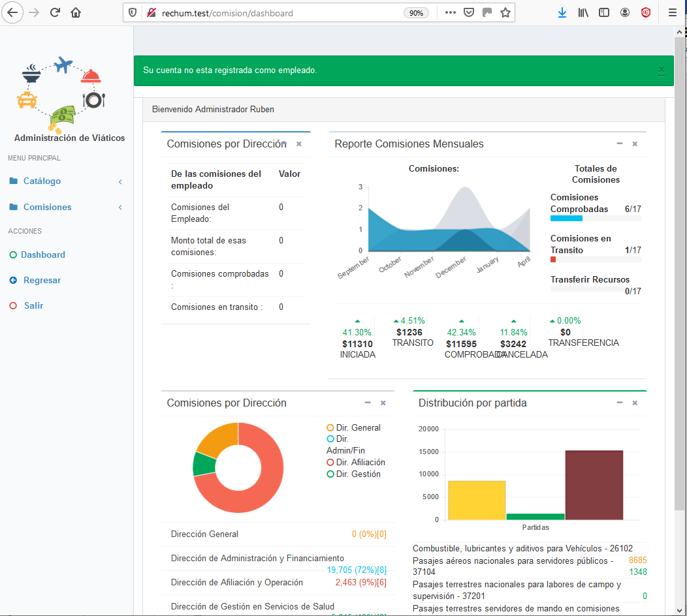Toggle the Dir. Gestión legend item
Image resolution: width=687 pixels, height=616 pixels.
pyautogui.click(x=357, y=474)
